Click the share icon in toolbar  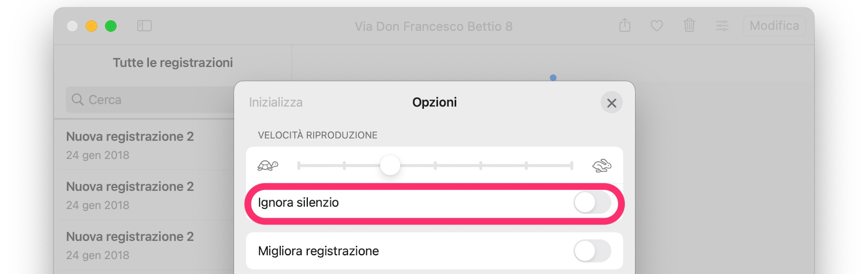625,25
